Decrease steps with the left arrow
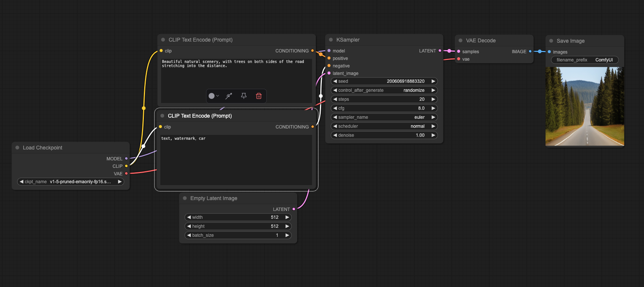Screen dimensions: 644x287 tap(335, 99)
